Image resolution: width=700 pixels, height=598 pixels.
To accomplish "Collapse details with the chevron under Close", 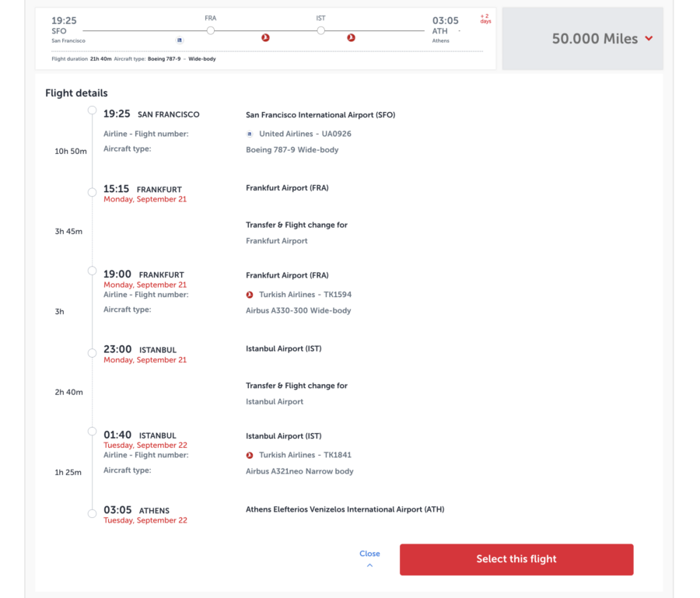I will 369,565.
